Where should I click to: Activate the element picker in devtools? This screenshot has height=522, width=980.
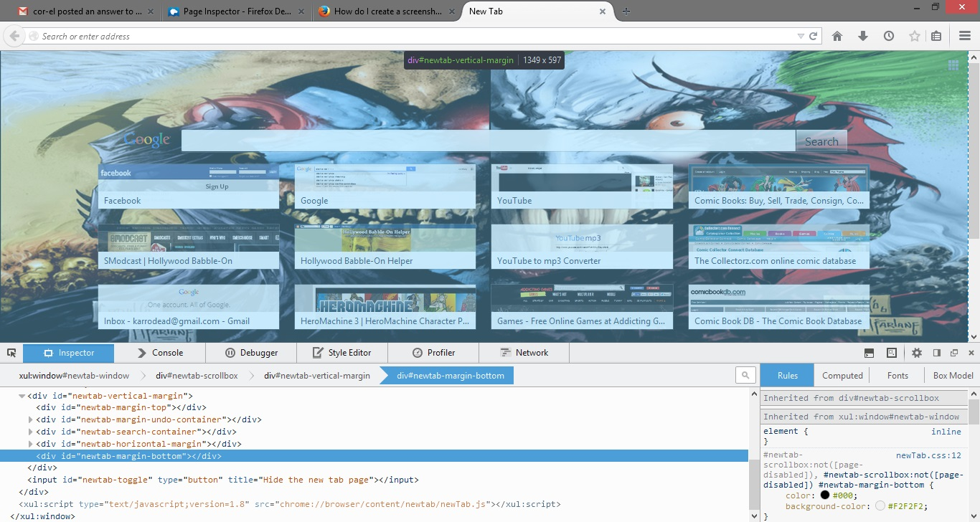point(11,353)
